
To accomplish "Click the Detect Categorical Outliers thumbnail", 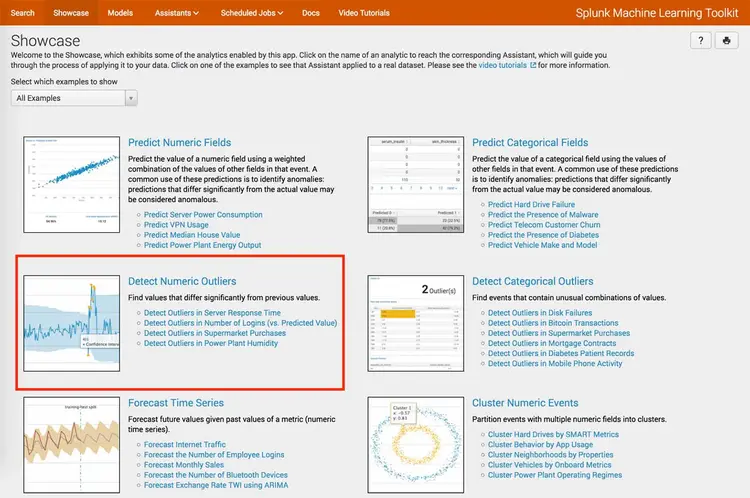I will pyautogui.click(x=416, y=323).
